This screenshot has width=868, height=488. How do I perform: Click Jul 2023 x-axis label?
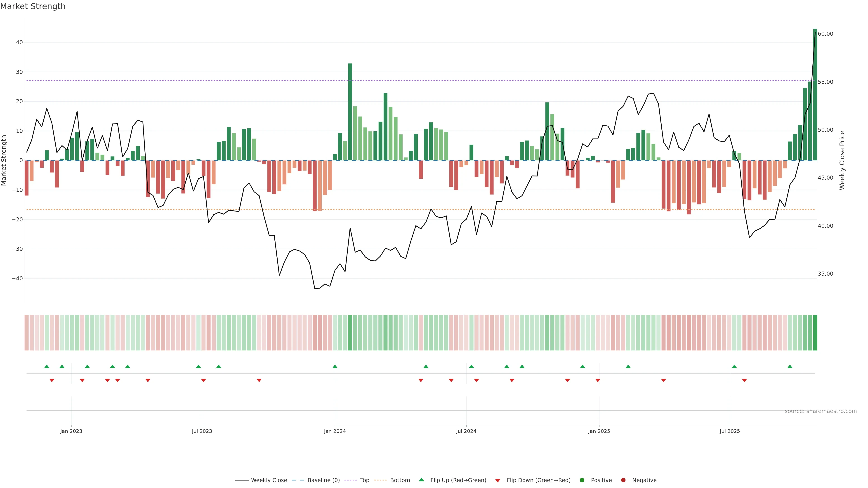coord(202,431)
